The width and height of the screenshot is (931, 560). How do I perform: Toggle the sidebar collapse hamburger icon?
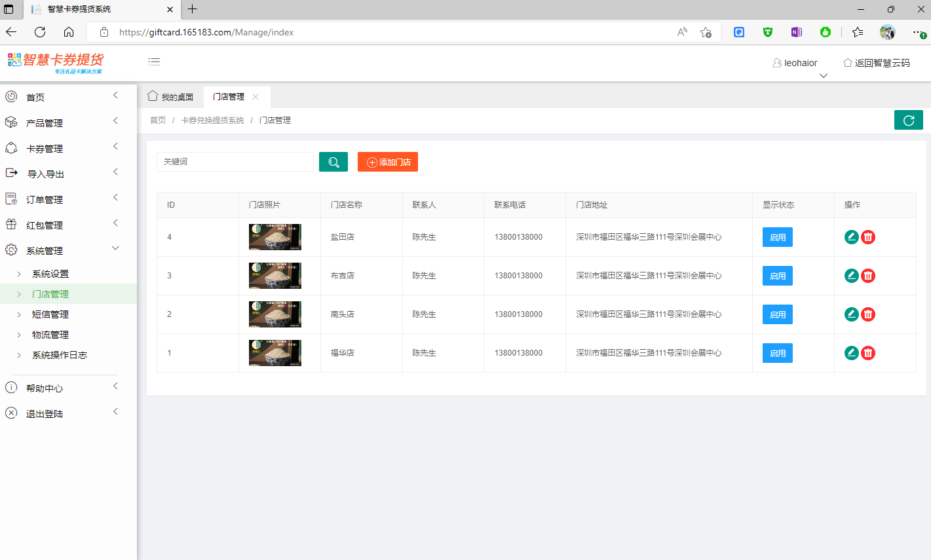(x=154, y=62)
